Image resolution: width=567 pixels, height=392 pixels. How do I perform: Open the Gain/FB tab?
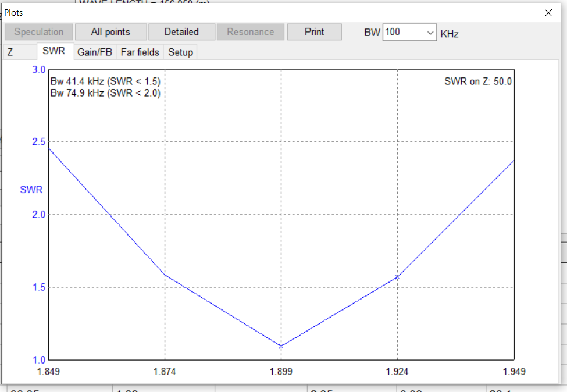pyautogui.click(x=95, y=52)
